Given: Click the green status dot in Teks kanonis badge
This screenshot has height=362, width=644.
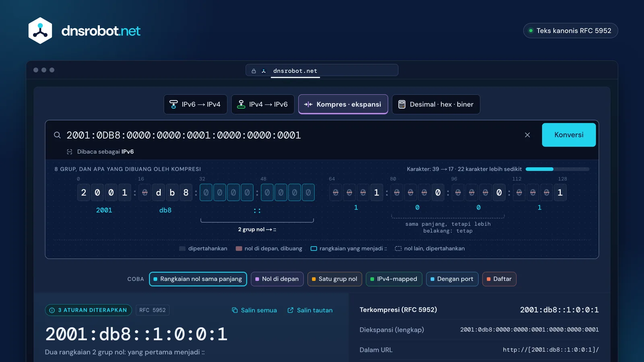Looking at the screenshot, I should (531, 31).
